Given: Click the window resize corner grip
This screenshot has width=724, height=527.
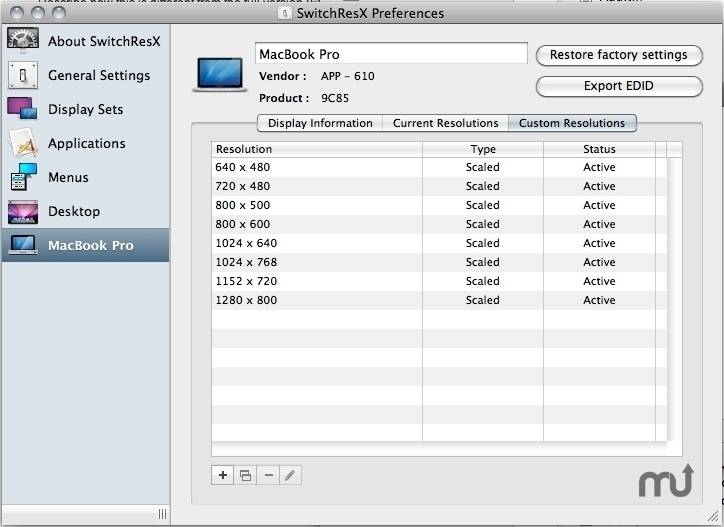Looking at the screenshot, I should [x=713, y=516].
